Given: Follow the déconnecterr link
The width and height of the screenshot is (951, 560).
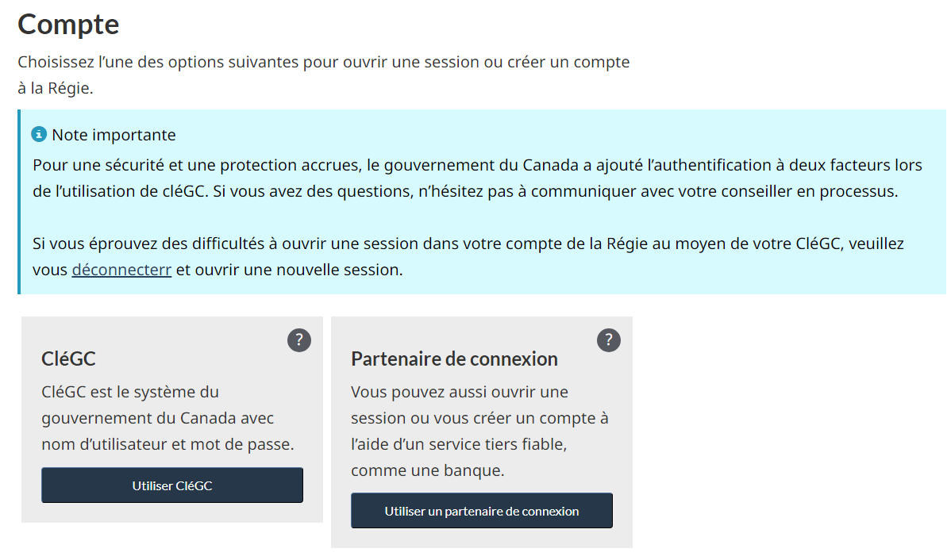Looking at the screenshot, I should click(x=121, y=270).
